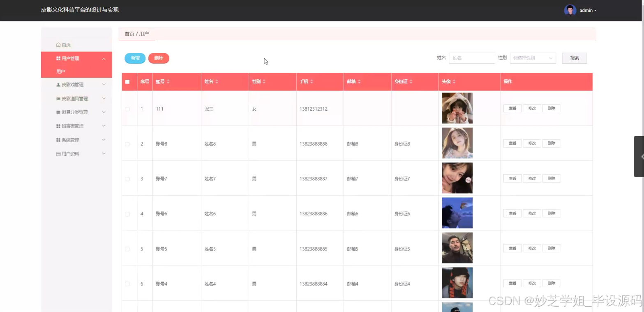Sort the table by 性别 column arrows
This screenshot has width=644, height=312.
tap(264, 82)
